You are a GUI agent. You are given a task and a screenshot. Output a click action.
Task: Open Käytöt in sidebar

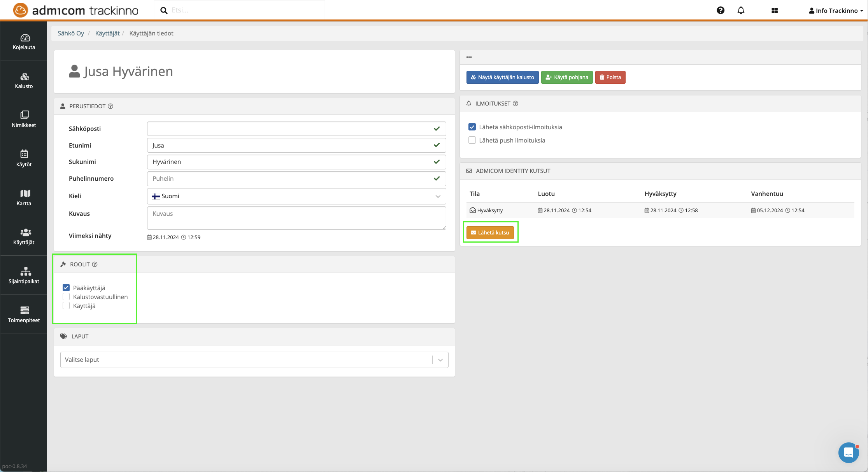coord(24,159)
